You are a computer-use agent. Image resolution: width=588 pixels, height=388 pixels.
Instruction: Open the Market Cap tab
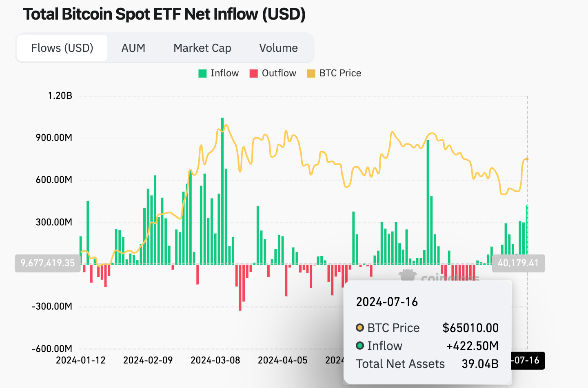click(x=202, y=48)
